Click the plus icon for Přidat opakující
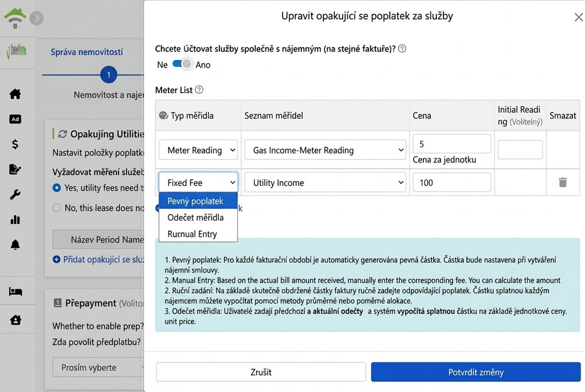Viewport: 585px width, 392px height. (56, 259)
